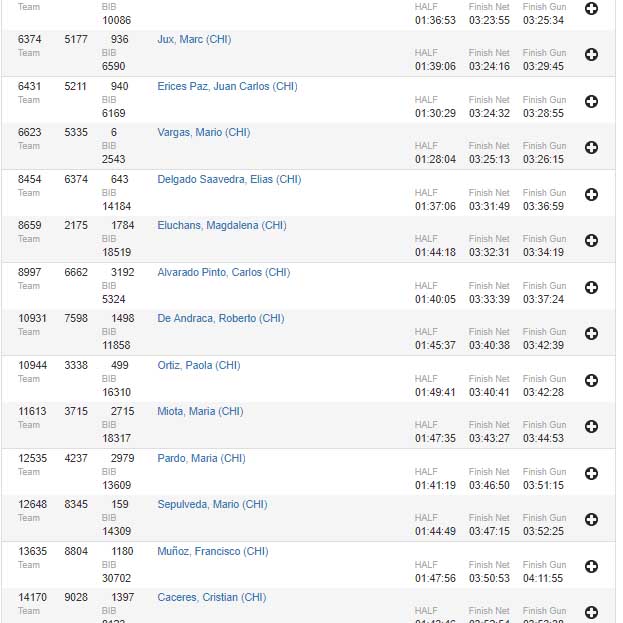Expand the Muñoz, Francisco result row

(591, 566)
